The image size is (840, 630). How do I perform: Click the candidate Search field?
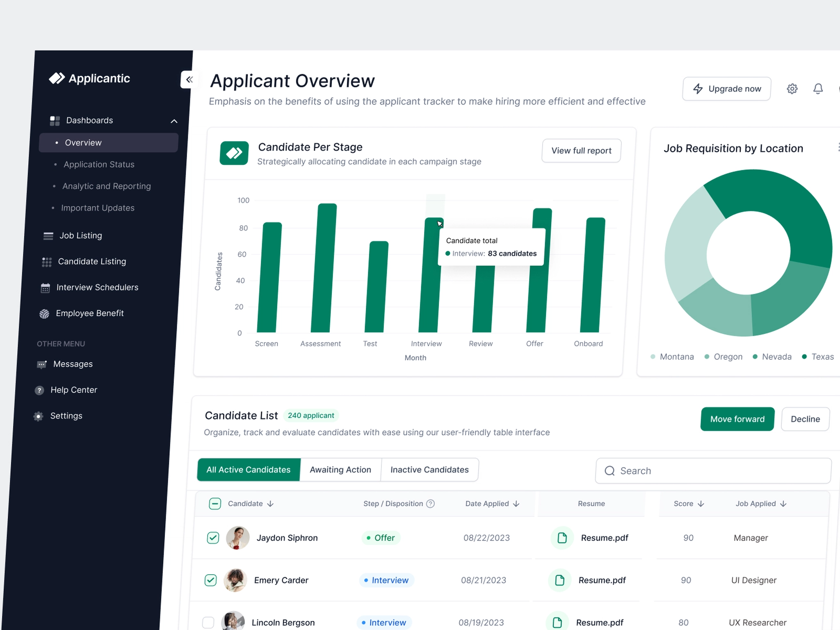713,471
